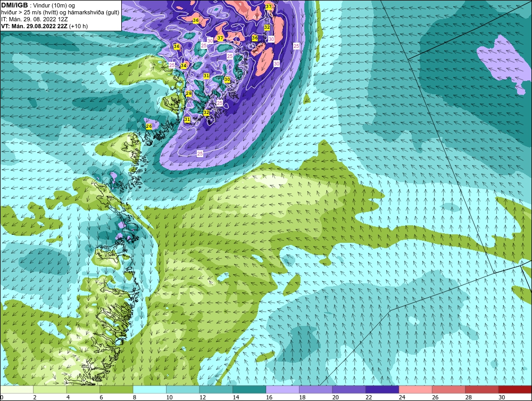Click the legend scale value "6"

101,397
